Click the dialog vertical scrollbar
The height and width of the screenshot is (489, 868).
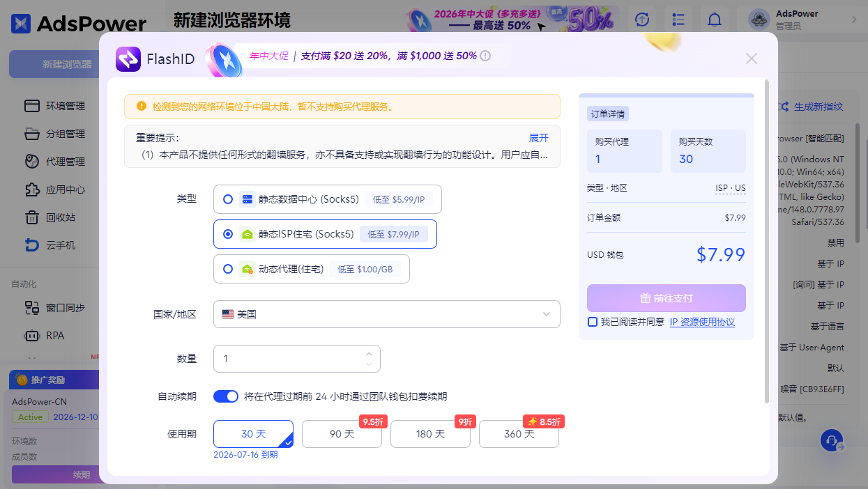767,240
